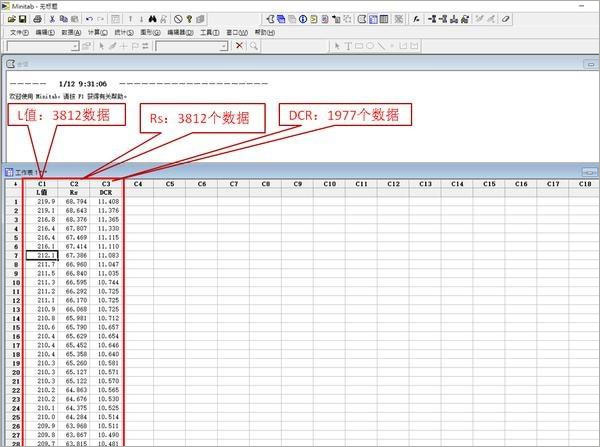Viewport: 600px width, 447px height.
Task: Click the worksheet window restore button
Action: tap(590, 172)
